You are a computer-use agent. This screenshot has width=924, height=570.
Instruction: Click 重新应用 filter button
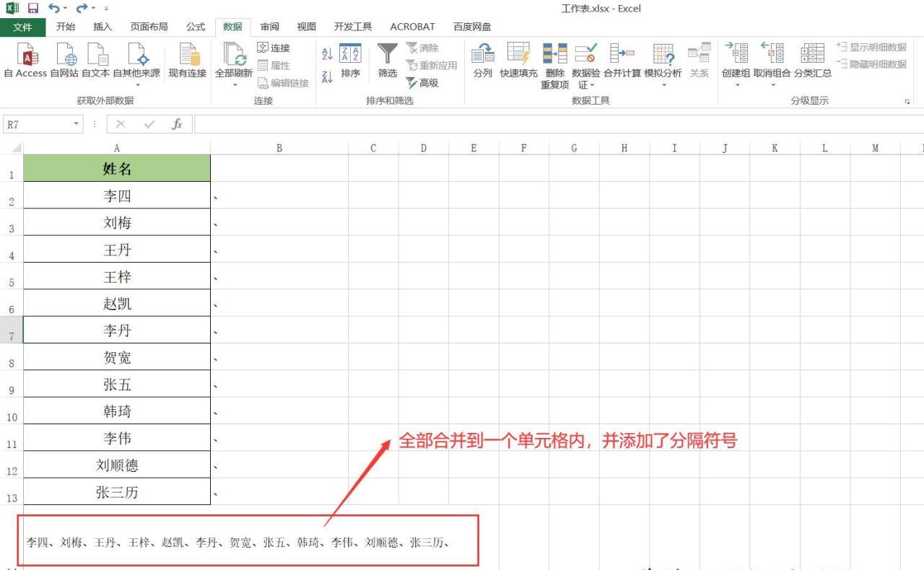(x=431, y=65)
